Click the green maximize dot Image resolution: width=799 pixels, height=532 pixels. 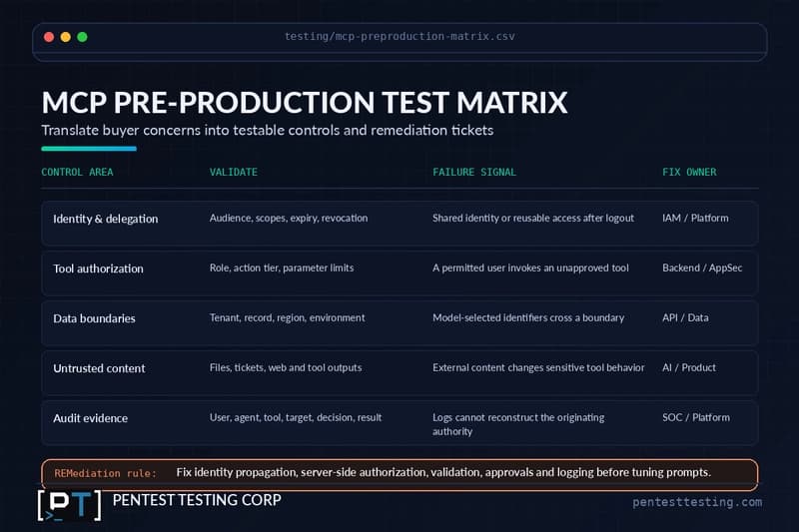82,37
